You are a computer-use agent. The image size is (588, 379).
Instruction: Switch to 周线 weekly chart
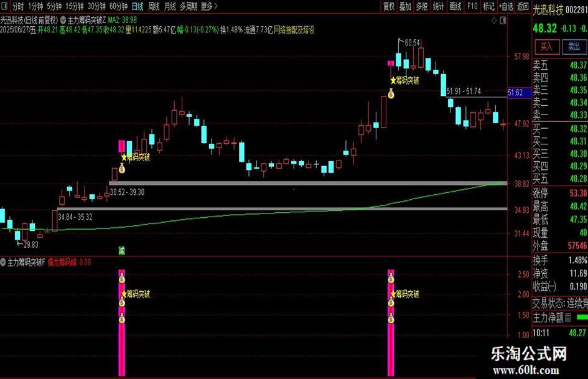pos(154,6)
